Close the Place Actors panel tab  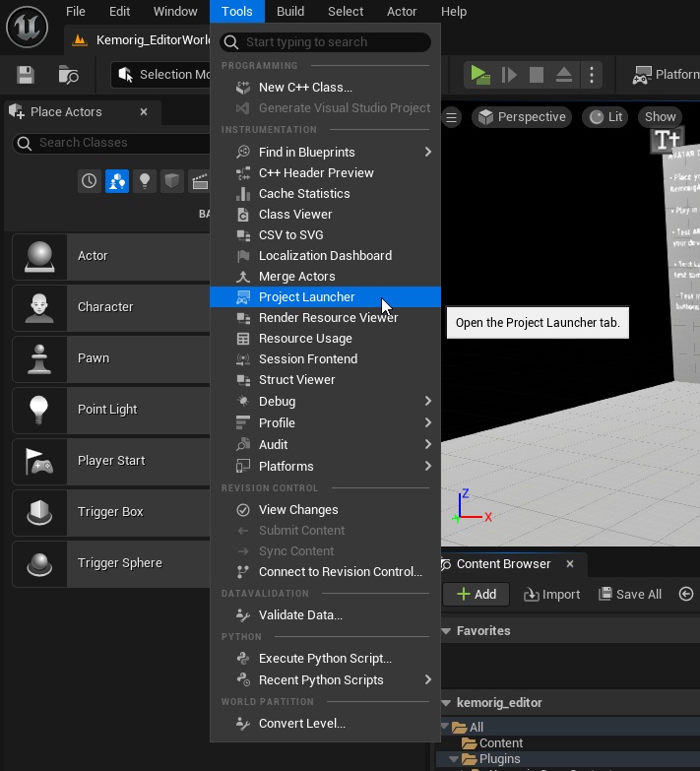pos(144,111)
